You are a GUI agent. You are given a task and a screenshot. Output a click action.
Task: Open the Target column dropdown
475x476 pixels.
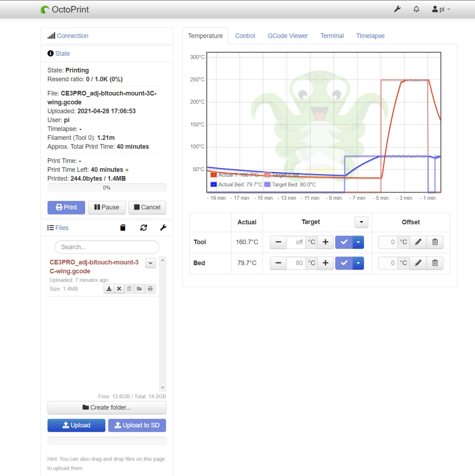tap(361, 222)
